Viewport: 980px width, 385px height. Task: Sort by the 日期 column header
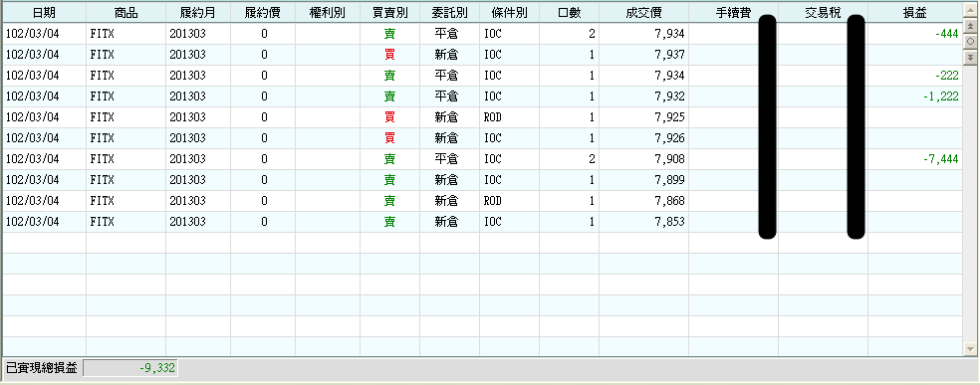click(45, 13)
